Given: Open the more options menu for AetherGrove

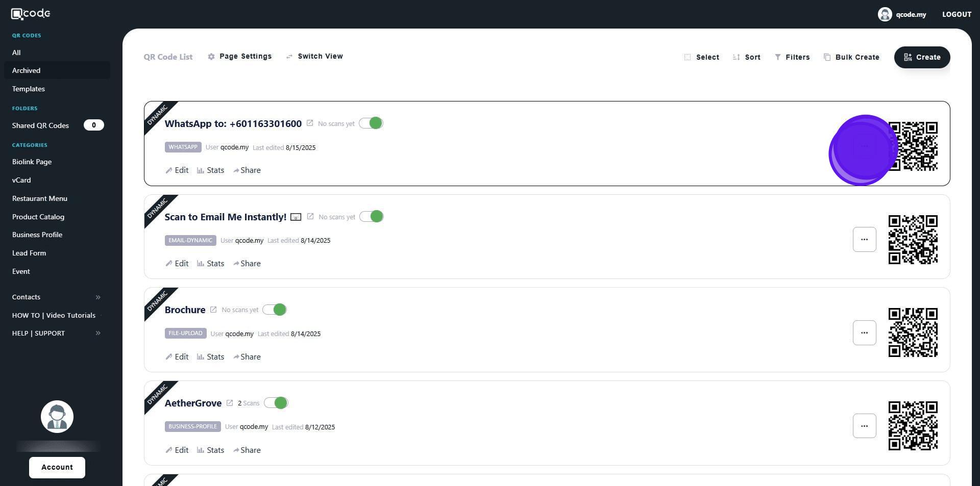Looking at the screenshot, I should click(x=864, y=426).
